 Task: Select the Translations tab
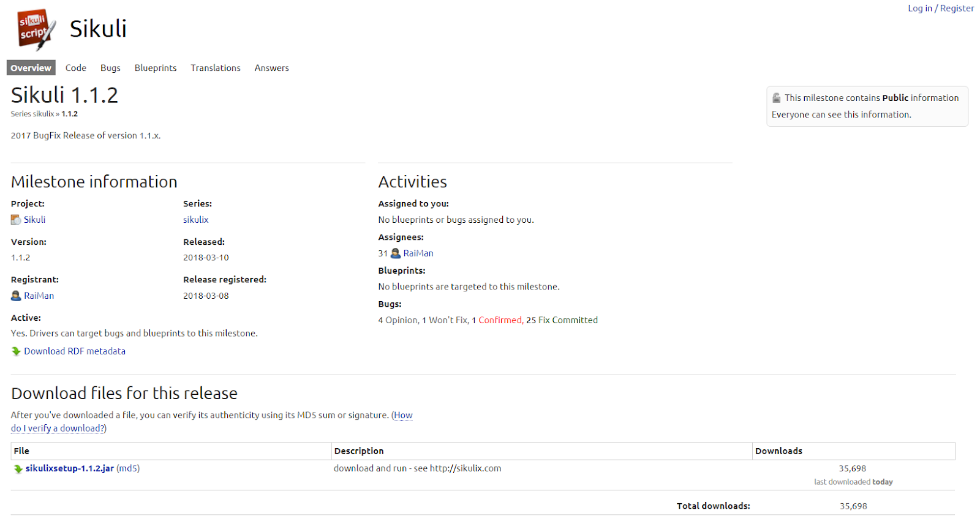(216, 68)
